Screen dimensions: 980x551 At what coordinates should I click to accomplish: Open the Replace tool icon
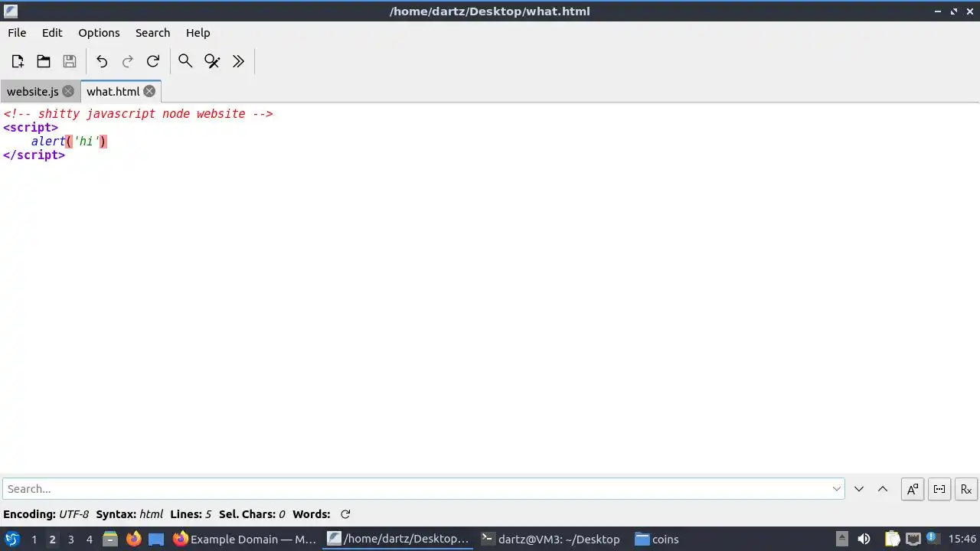tap(212, 61)
